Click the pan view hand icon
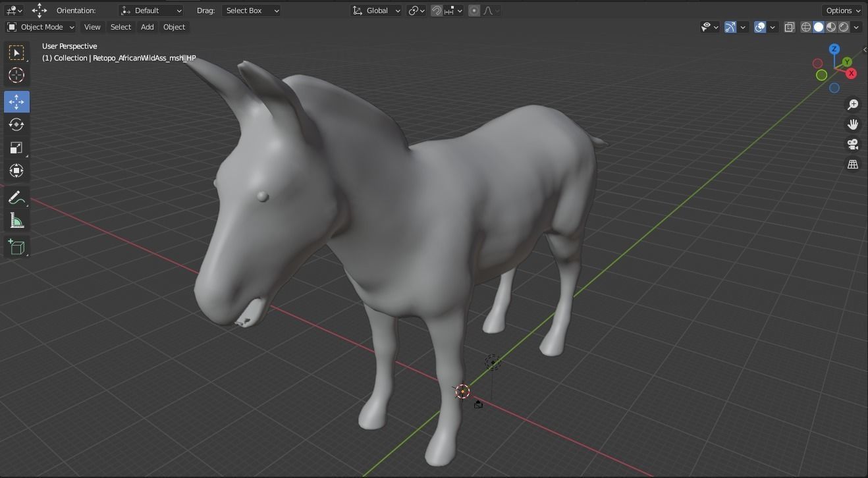Screen dimensions: 868x478 (x=853, y=124)
